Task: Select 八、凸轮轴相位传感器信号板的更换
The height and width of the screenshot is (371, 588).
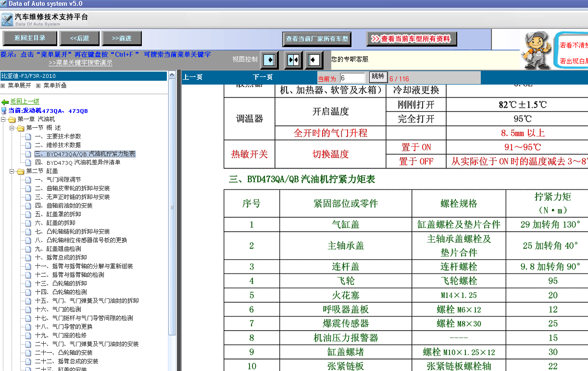Action: pos(81,240)
